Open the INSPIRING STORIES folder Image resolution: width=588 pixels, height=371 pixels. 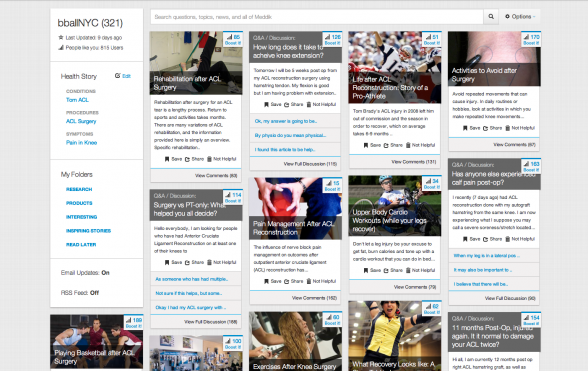tap(88, 231)
